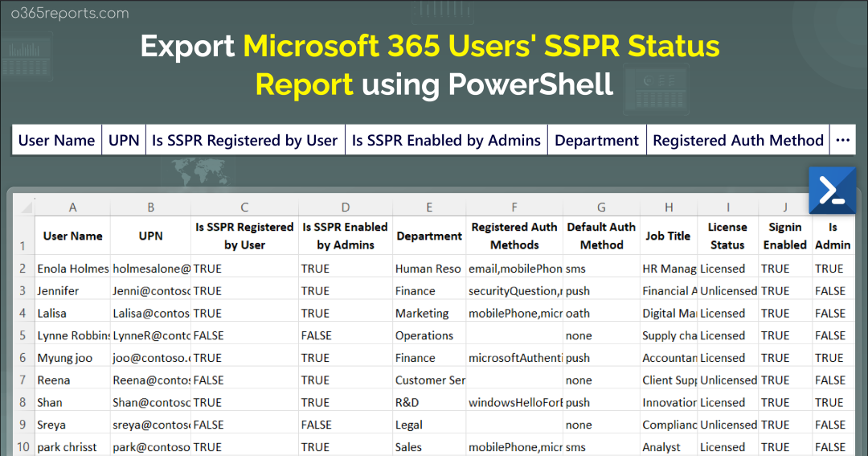The height and width of the screenshot is (456, 868).
Task: Select 'Is SSPR Registered by User' banner label
Action: (x=244, y=140)
